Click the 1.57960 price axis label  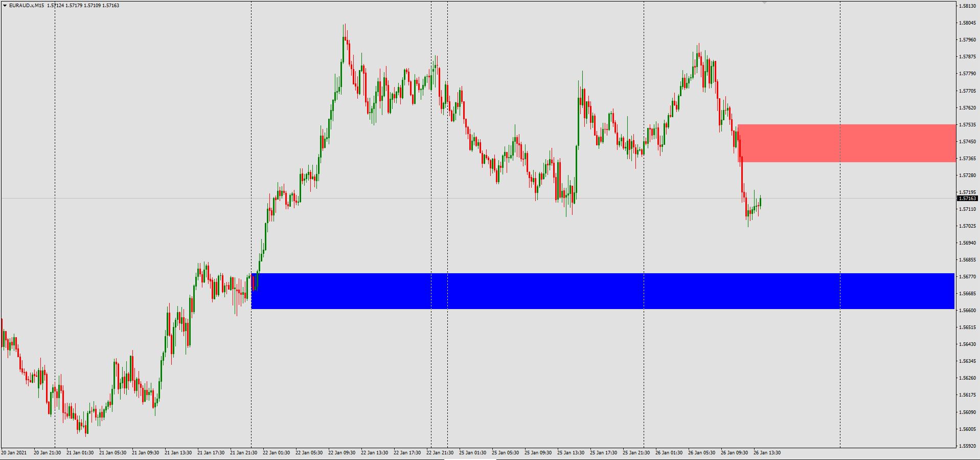click(x=968, y=40)
